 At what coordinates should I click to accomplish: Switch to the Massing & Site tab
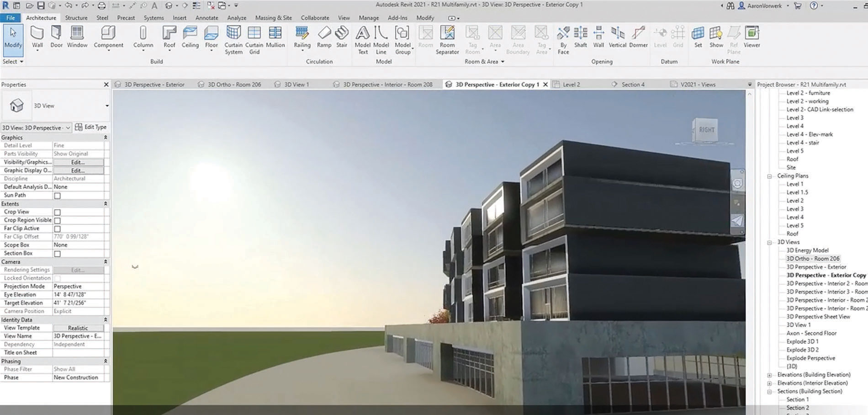(273, 18)
